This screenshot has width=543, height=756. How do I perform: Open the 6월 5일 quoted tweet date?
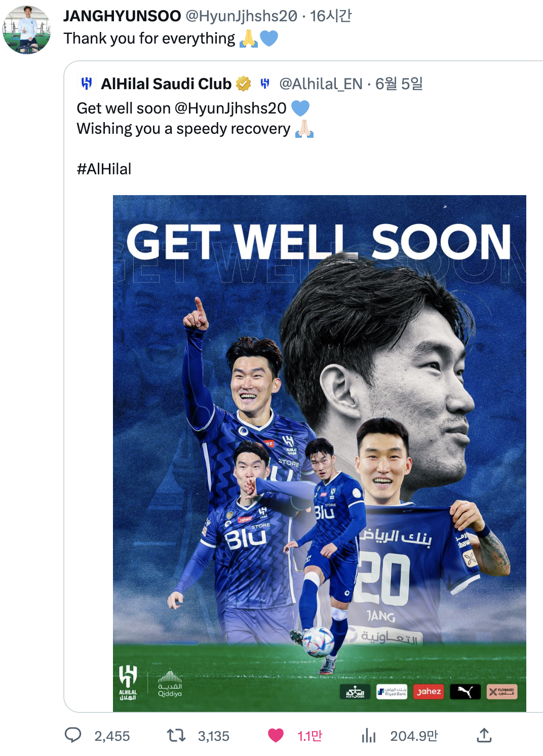click(x=399, y=84)
